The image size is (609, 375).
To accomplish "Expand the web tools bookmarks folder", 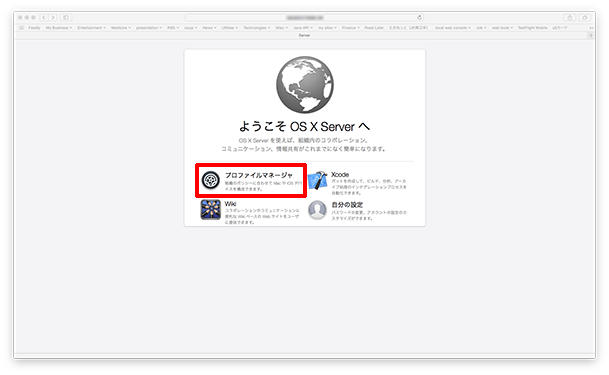I will click(502, 28).
